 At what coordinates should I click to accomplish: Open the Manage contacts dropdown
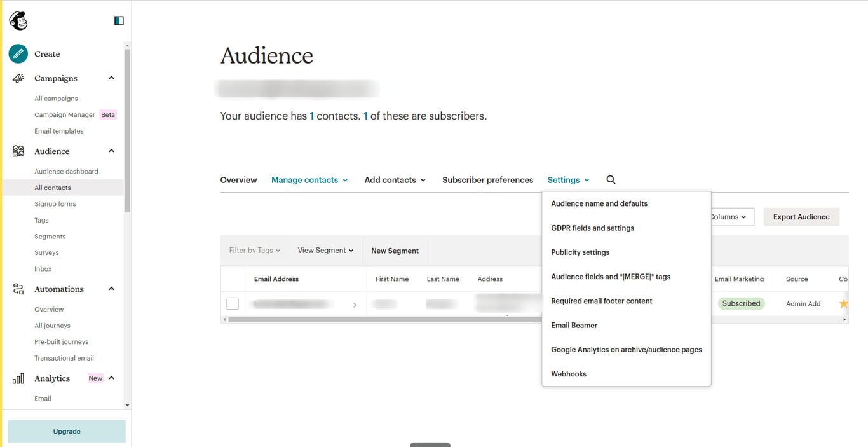(x=309, y=180)
